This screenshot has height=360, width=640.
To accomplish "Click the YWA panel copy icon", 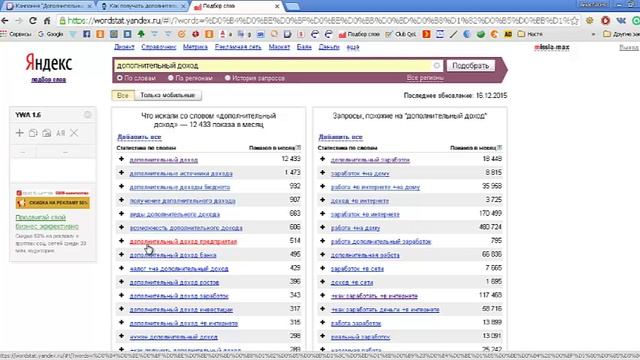I will click(33, 133).
